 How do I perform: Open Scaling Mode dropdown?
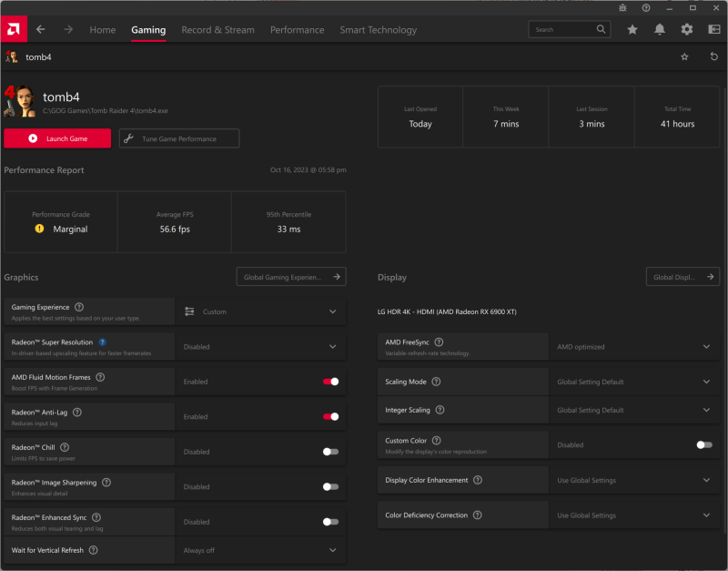[x=634, y=382]
